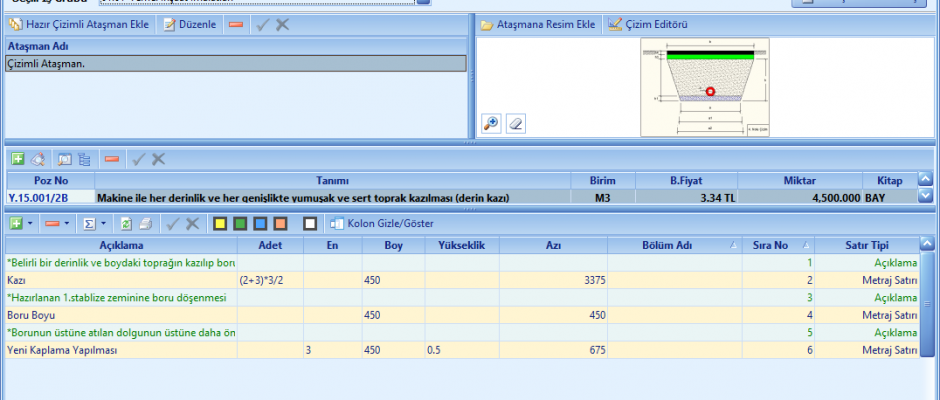Click the red delete icon in the attachment toolbar
Viewport: 940px width, 400px height.
pyautogui.click(x=235, y=23)
